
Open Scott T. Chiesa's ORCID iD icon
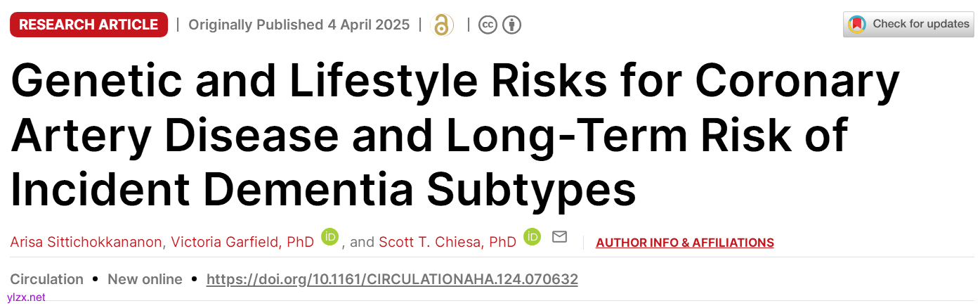(533, 238)
